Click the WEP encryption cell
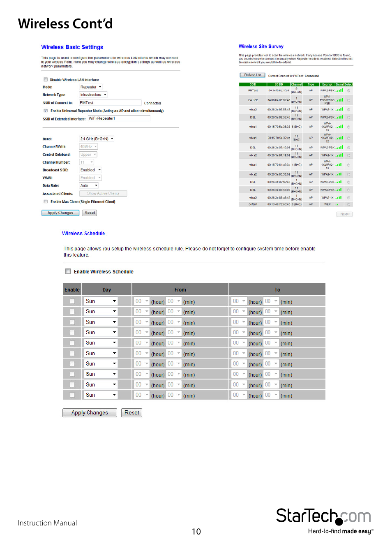 tap(327, 204)
